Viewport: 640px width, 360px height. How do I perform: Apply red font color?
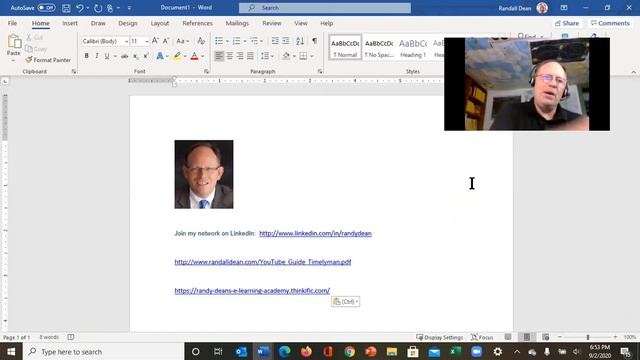[x=194, y=56]
